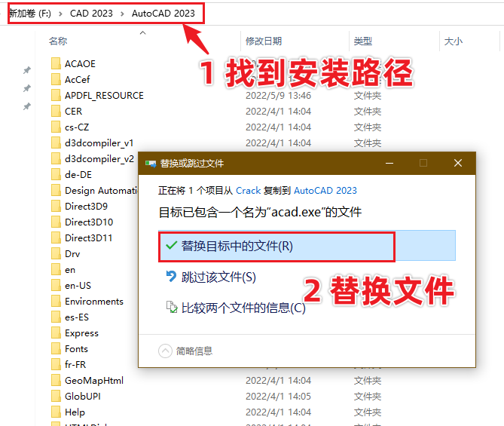Select the Direct3D9 folder icon
Screen dimensions: 504x426
56,206
